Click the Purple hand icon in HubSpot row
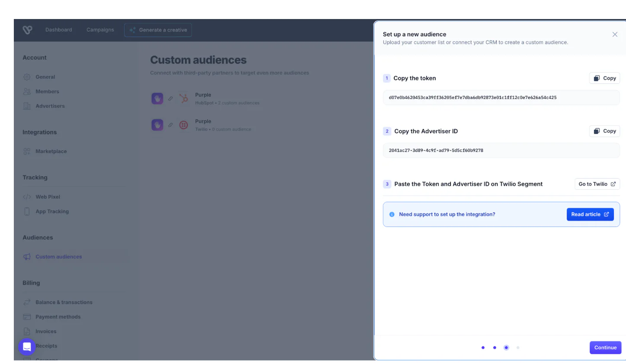 pyautogui.click(x=157, y=99)
